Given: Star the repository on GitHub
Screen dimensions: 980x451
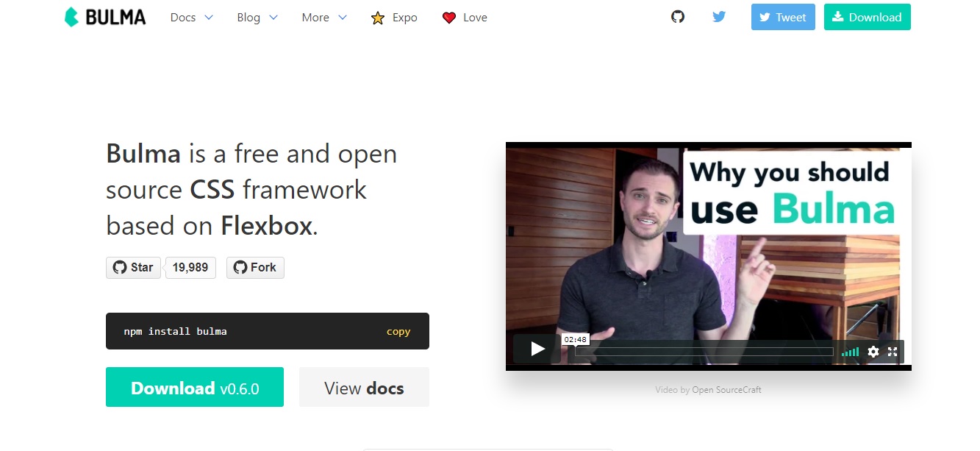Looking at the screenshot, I should point(133,268).
